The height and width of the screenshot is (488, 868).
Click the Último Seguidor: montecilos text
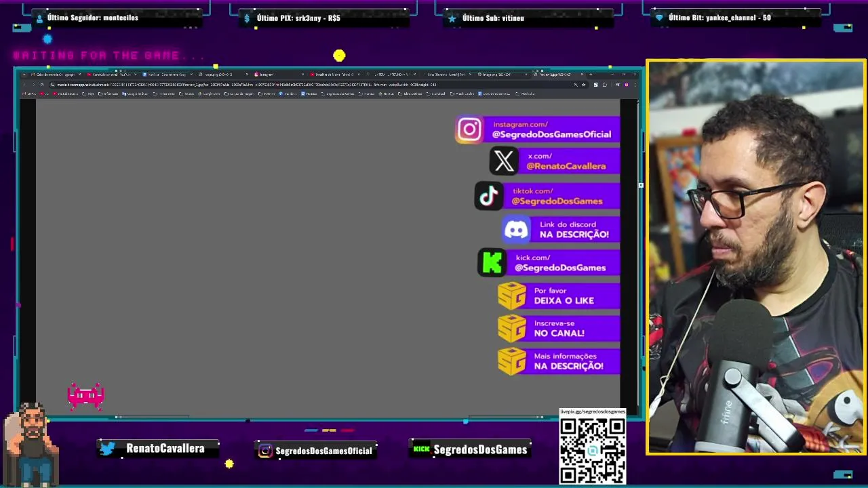[x=93, y=18]
